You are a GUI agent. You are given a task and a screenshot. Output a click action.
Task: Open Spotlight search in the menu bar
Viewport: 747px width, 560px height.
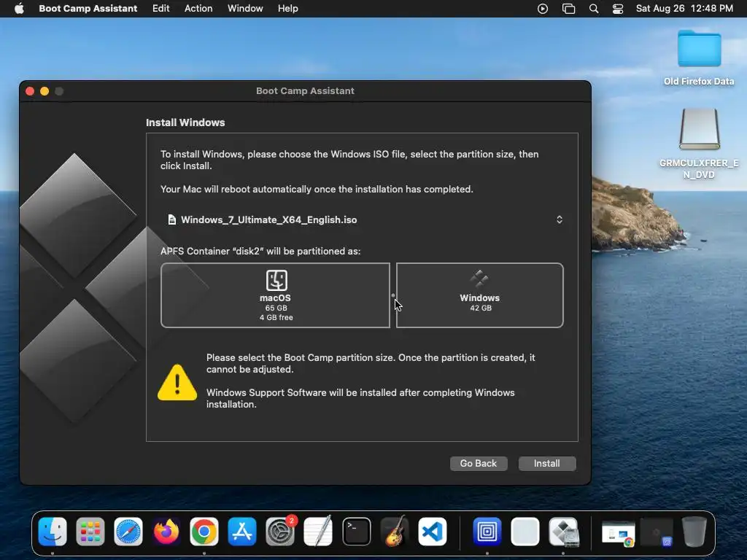[594, 9]
